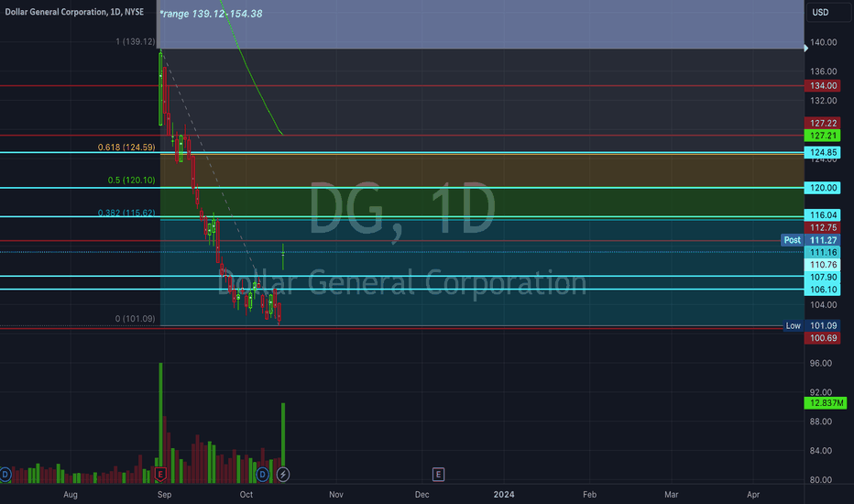Image resolution: width=854 pixels, height=504 pixels.
Task: Click the Feb label on the time axis
Action: [x=589, y=495]
